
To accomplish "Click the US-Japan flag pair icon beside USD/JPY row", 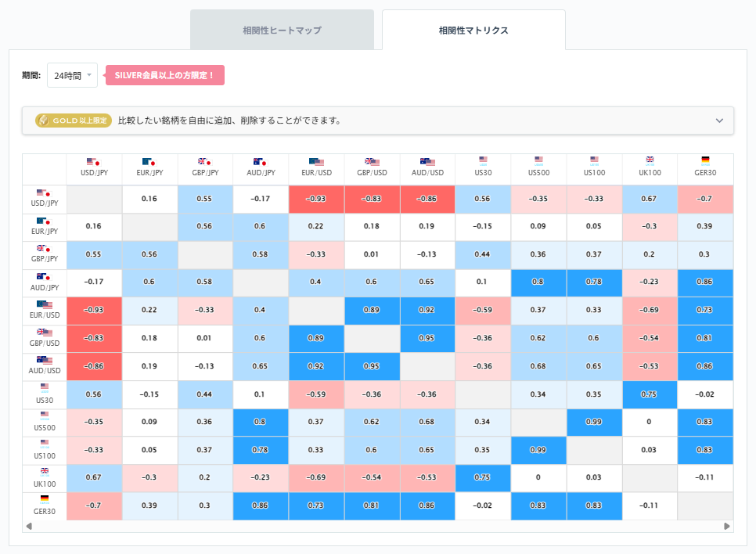I will 44,195.
